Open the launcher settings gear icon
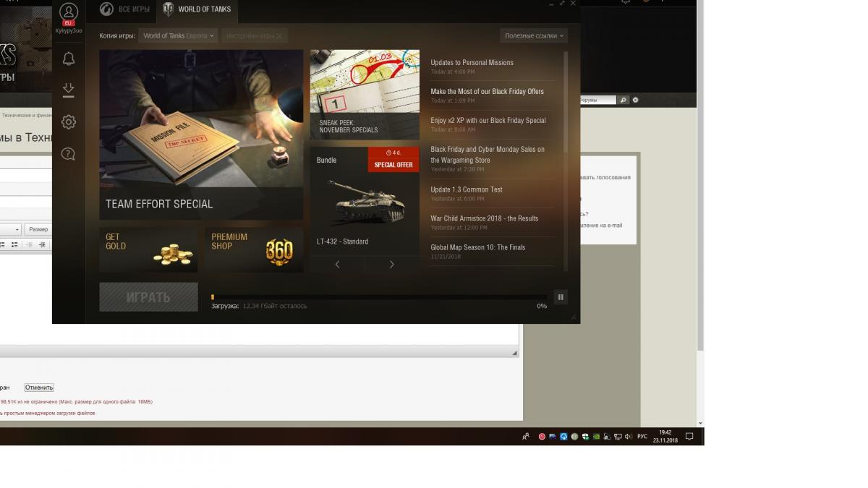 (69, 122)
